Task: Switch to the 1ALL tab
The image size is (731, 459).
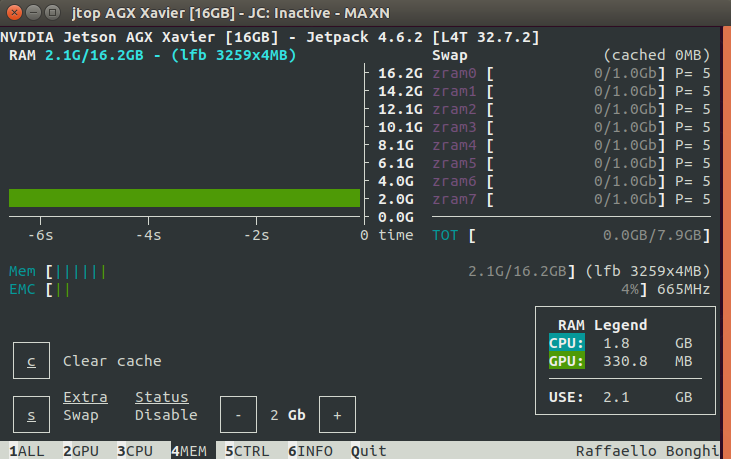Action: tap(27, 451)
